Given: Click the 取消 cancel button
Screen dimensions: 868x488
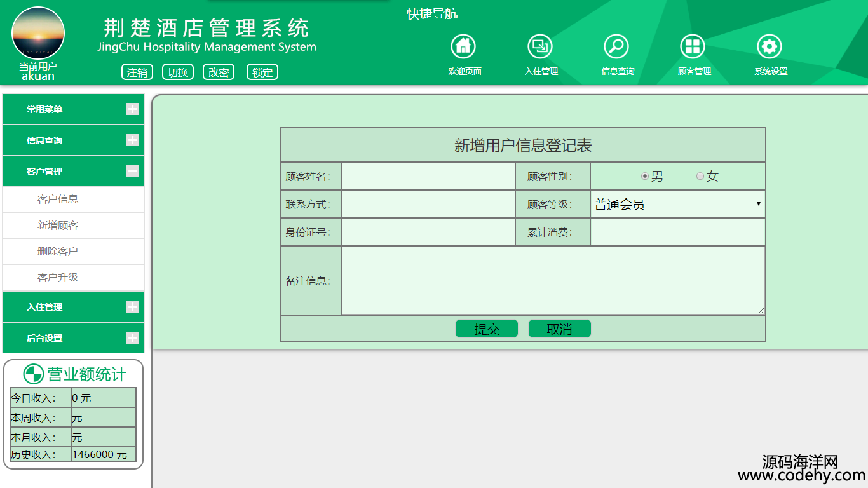Looking at the screenshot, I should click(560, 329).
